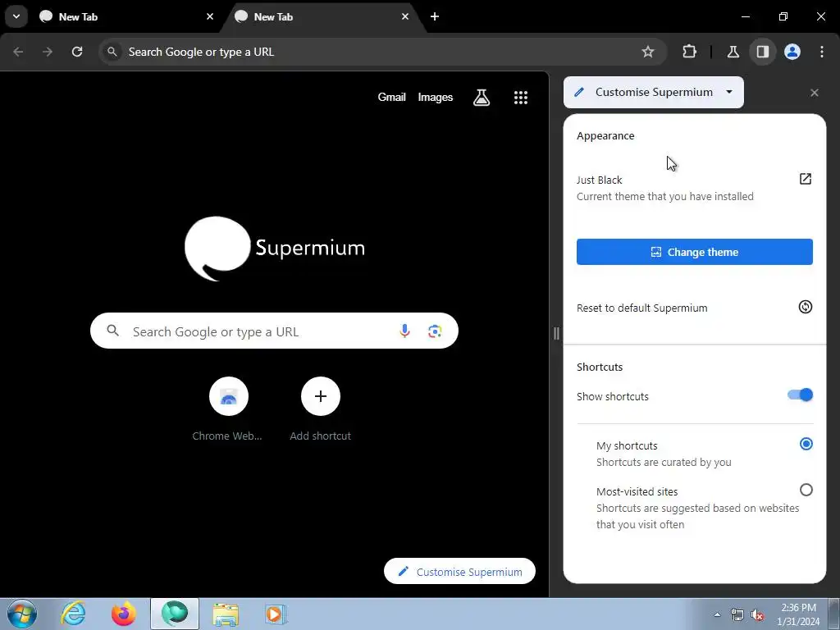Close the Customise Supermium side panel

[x=815, y=93]
